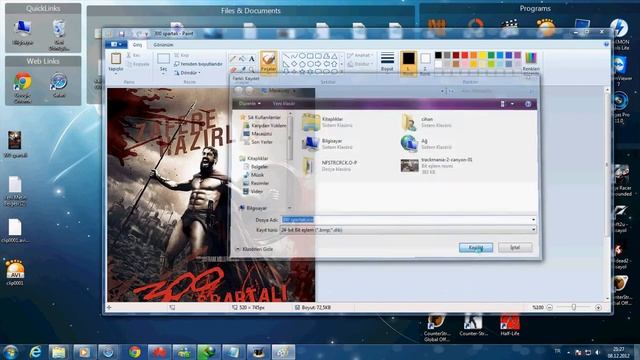The height and width of the screenshot is (360, 640).
Task: Pick the red swatch in the palette
Action: 464,55
